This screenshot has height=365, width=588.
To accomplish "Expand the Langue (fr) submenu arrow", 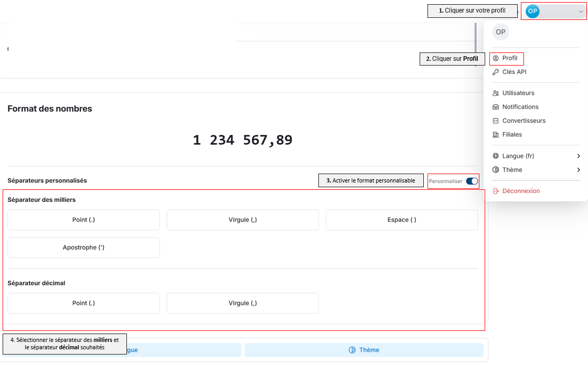I will (x=578, y=156).
